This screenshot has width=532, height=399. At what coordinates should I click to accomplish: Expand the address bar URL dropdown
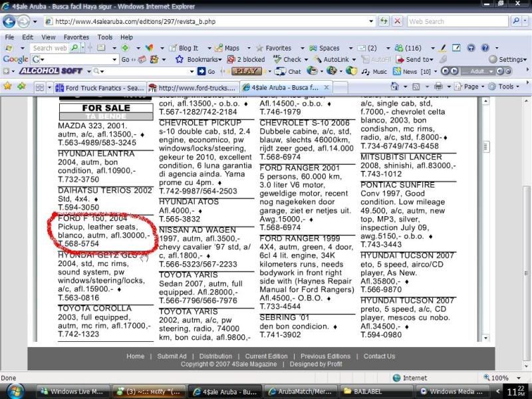(371, 21)
